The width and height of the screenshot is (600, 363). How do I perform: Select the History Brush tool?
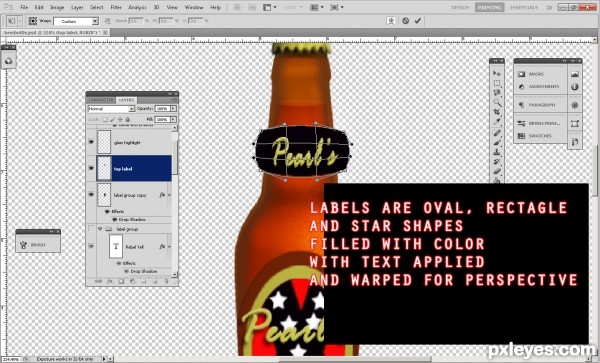[497, 161]
